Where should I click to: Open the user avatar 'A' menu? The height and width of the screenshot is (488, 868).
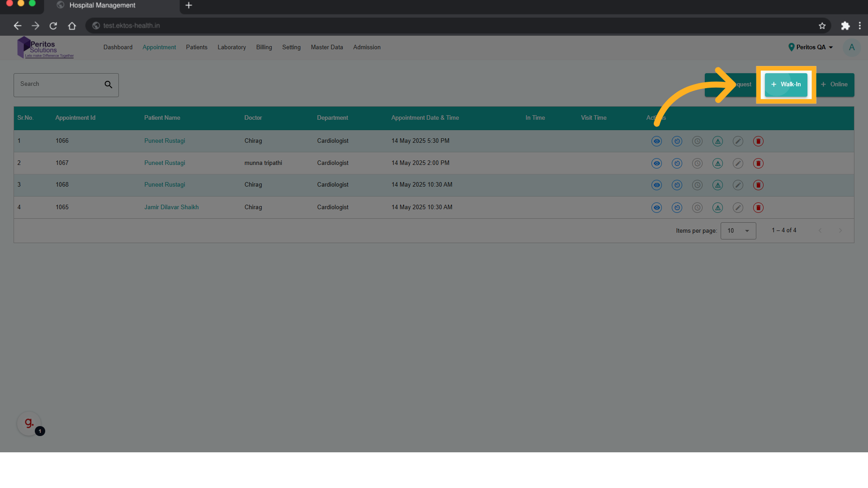point(852,47)
